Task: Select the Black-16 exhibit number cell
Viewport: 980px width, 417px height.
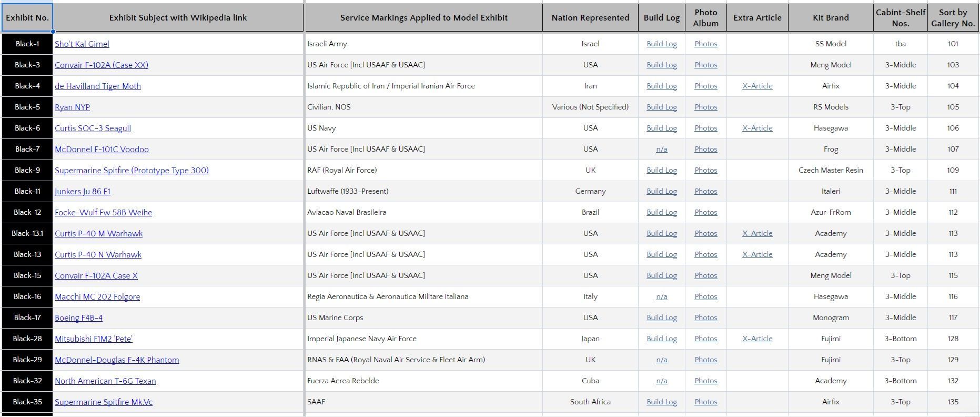Action: point(27,297)
